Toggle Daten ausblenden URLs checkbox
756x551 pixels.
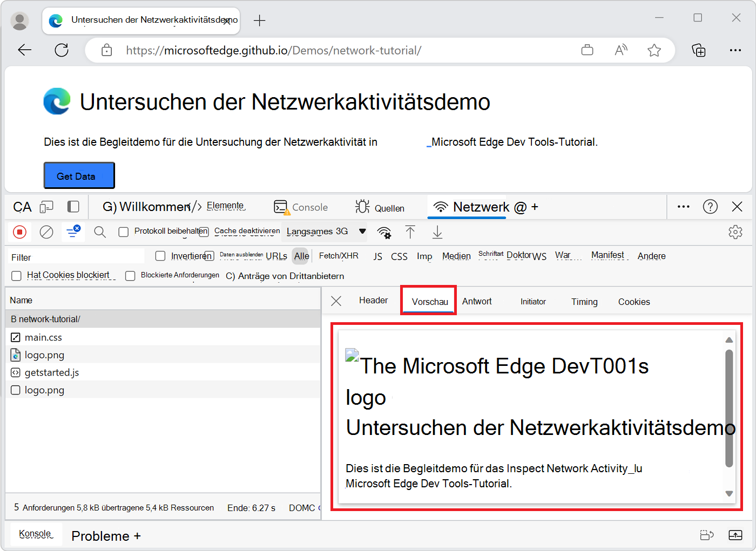point(210,256)
